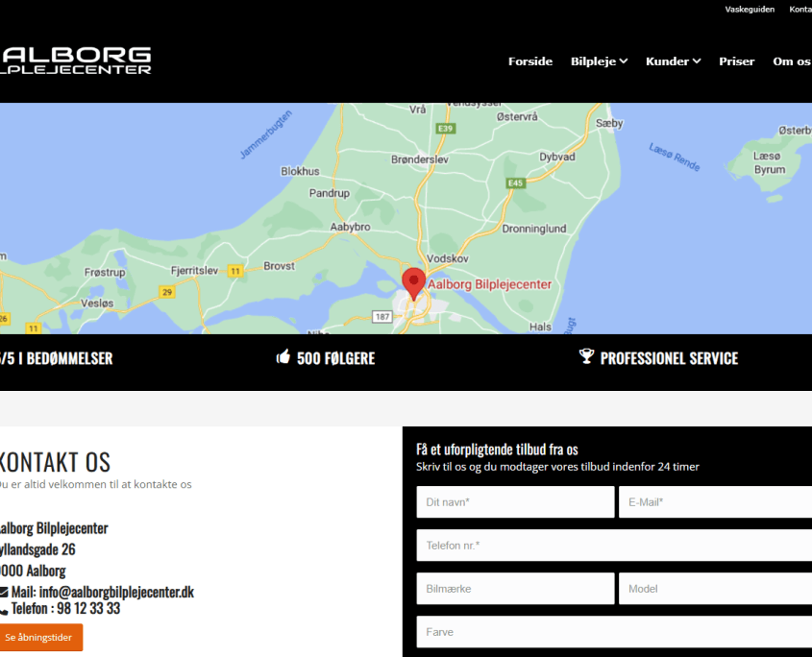The height and width of the screenshot is (657, 812).
Task: Click the envelope icon next to Mail
Action: [4, 593]
